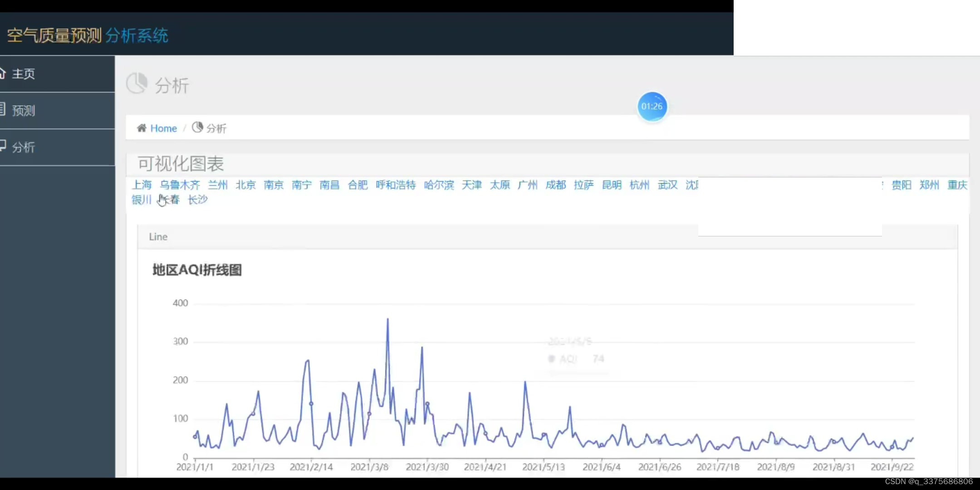
Task: Select the 北京 city link
Action: 245,185
